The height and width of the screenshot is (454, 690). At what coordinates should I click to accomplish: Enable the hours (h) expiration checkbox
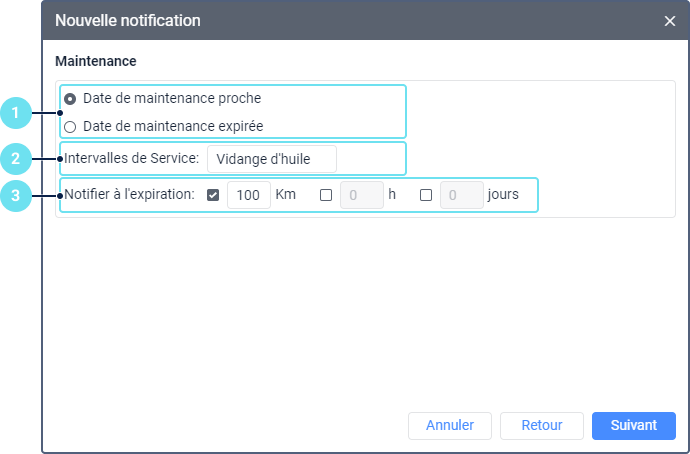(326, 195)
